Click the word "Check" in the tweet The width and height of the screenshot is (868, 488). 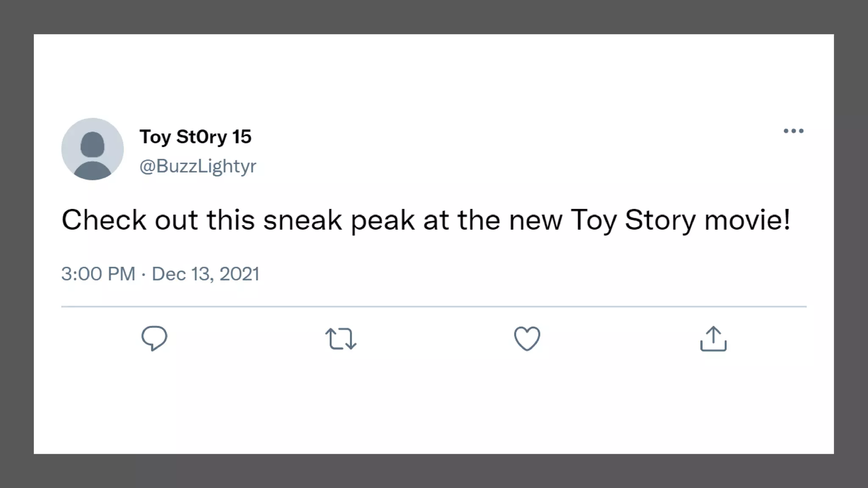coord(104,220)
